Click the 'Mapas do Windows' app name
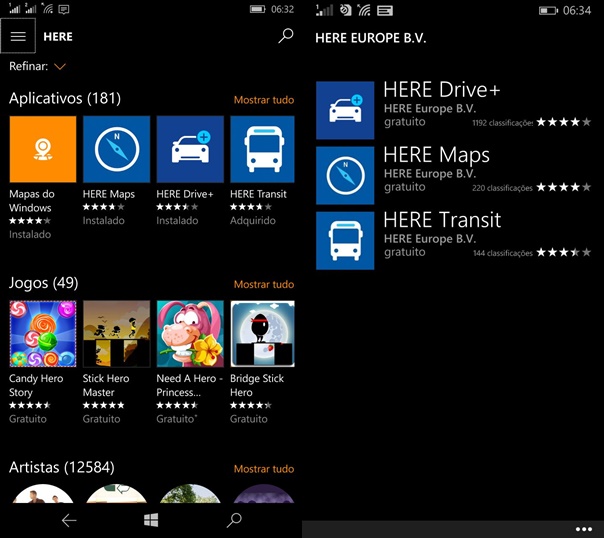Screen dimensions: 604x538 [x=32, y=201]
